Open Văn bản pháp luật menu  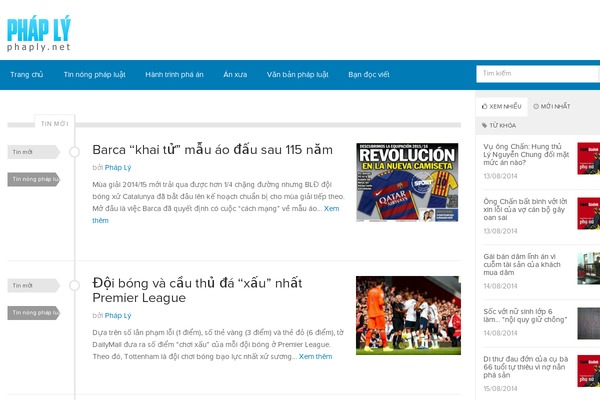[x=298, y=75]
